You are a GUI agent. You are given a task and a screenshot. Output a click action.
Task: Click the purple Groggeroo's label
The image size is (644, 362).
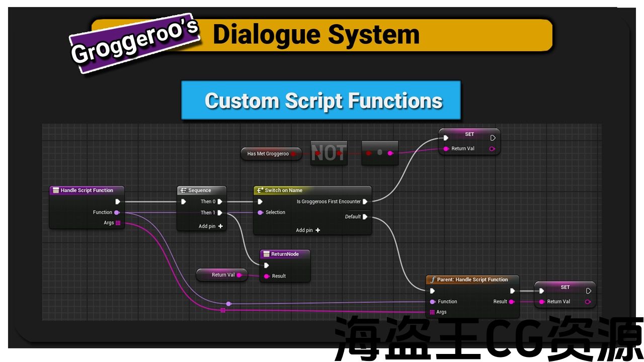point(134,43)
